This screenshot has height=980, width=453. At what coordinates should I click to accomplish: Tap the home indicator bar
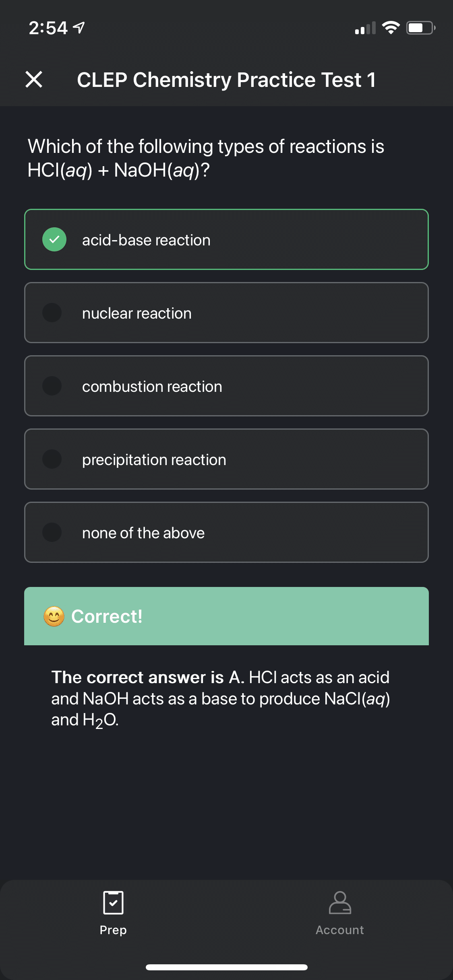tap(226, 967)
